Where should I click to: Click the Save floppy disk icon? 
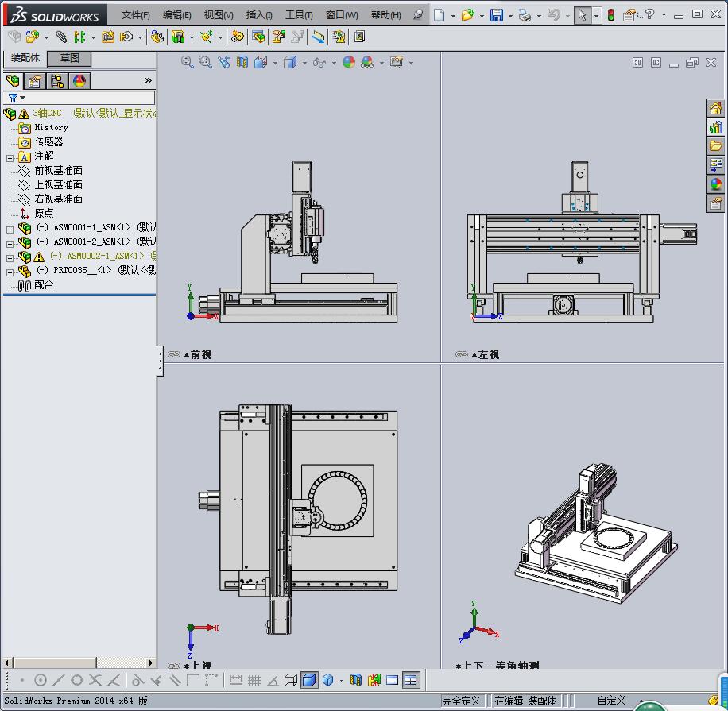(496, 15)
